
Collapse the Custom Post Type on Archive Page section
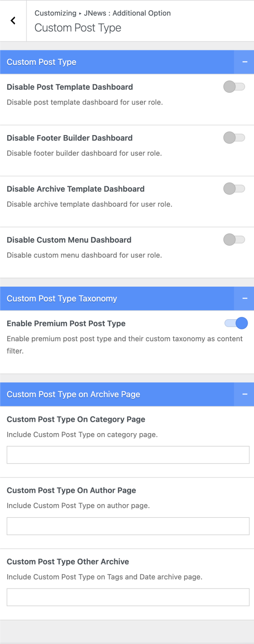click(x=244, y=394)
